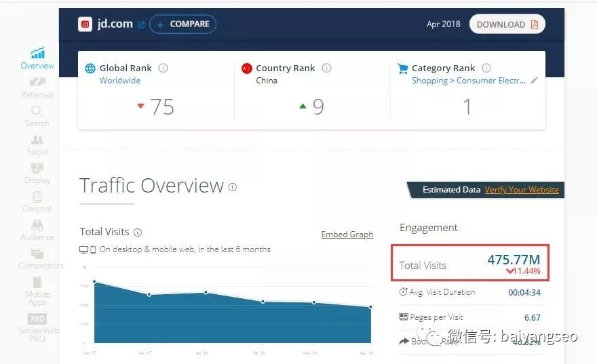
Task: Click the jd.com site title
Action: [115, 24]
